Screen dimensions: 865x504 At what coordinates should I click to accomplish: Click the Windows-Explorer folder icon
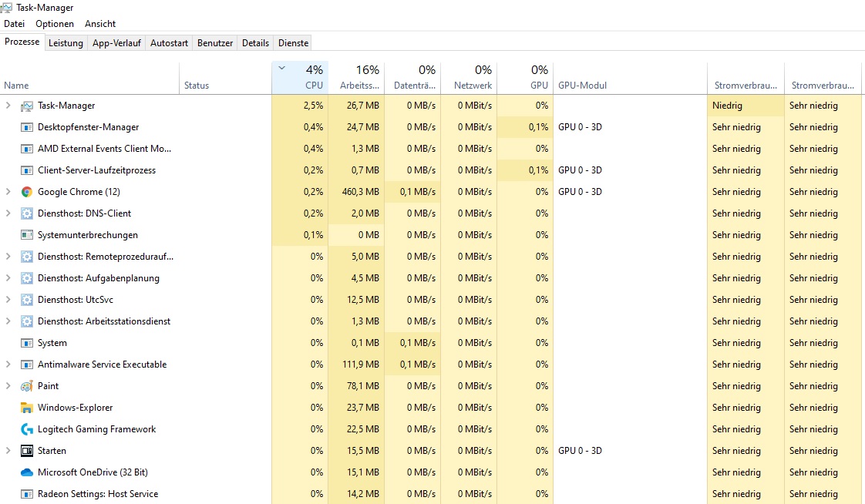26,408
